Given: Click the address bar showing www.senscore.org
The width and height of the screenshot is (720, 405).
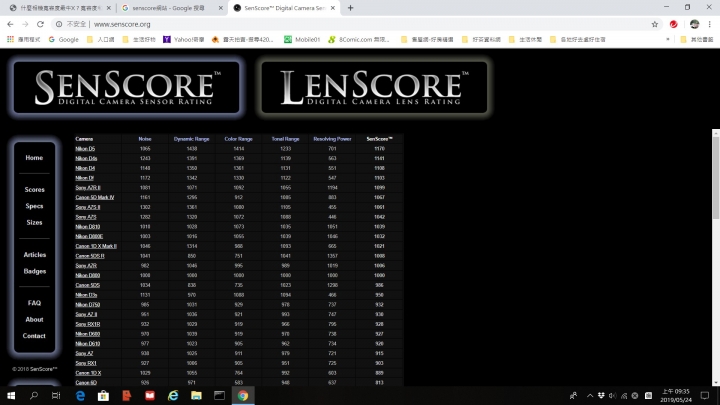Looking at the screenshot, I should (x=358, y=24).
